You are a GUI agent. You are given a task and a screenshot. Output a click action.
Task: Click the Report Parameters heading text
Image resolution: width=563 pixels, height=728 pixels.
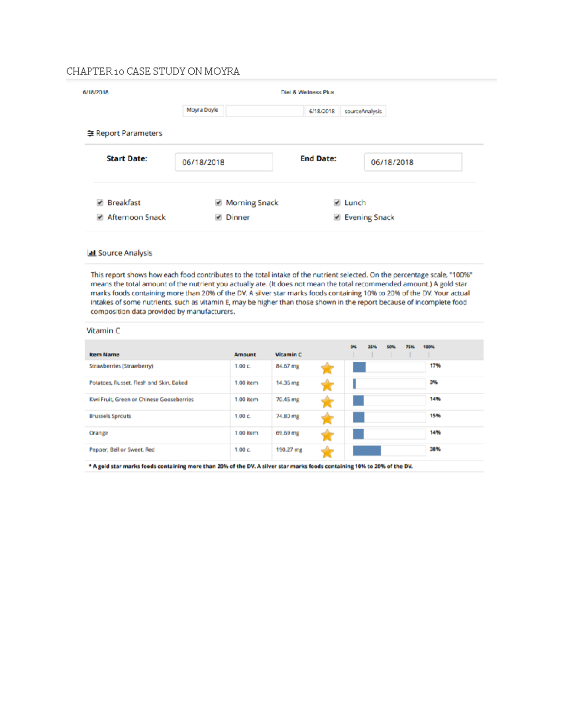pos(129,134)
